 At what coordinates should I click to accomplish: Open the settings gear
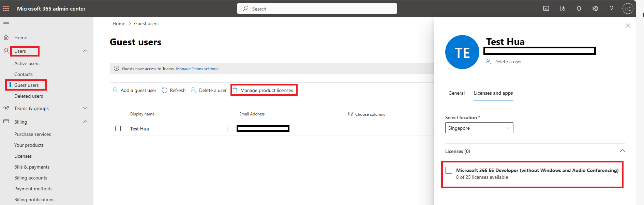click(x=595, y=9)
